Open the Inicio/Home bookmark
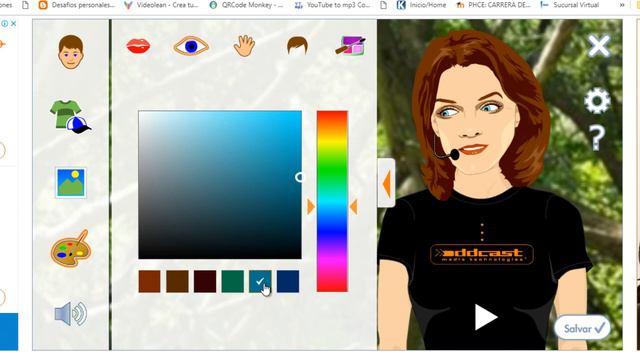The width and height of the screenshot is (640, 360). tap(421, 5)
